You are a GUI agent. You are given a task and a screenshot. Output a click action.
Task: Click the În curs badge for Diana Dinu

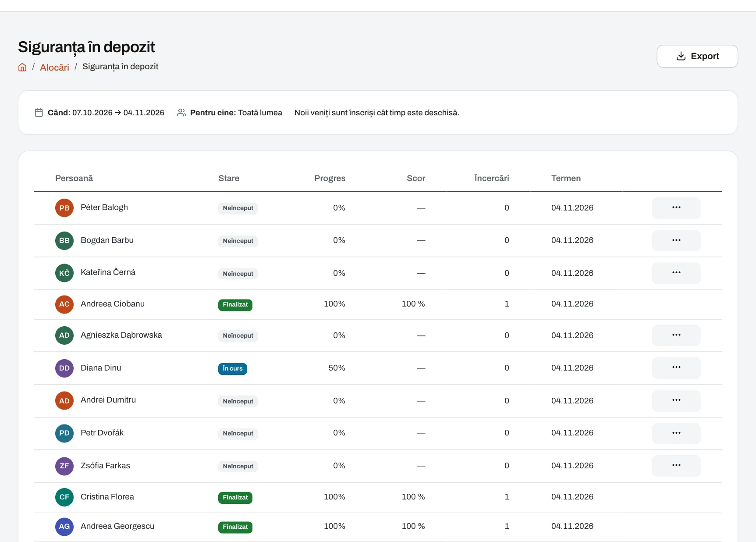pyautogui.click(x=233, y=369)
